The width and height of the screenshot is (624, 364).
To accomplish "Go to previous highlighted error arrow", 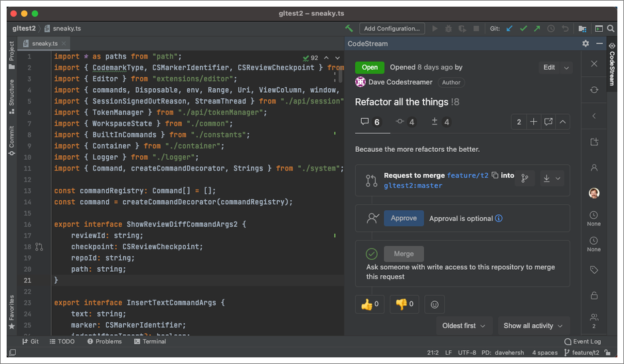I will coord(327,58).
